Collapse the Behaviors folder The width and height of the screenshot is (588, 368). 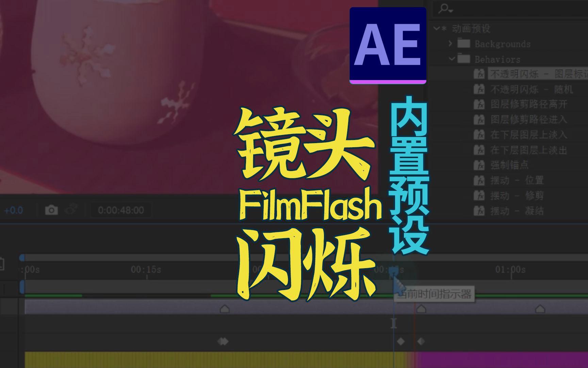click(452, 59)
